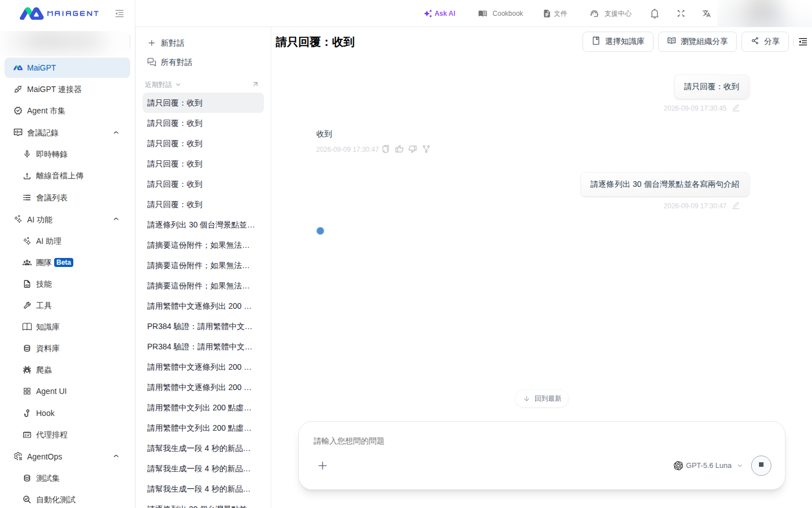Image resolution: width=812 pixels, height=508 pixels.
Task: Click 瀏覽組織分享 button
Action: [x=698, y=42]
